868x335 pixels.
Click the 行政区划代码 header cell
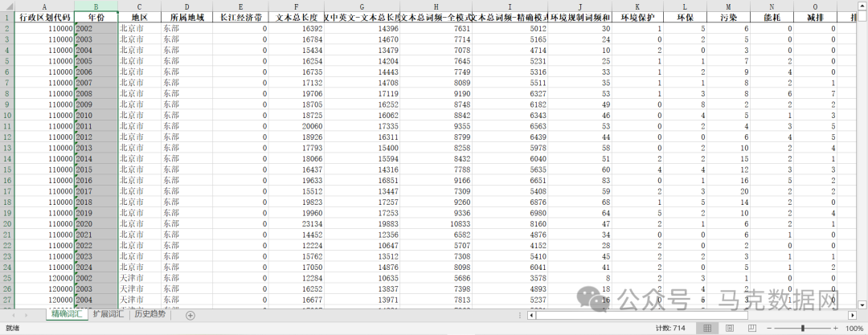click(x=43, y=17)
